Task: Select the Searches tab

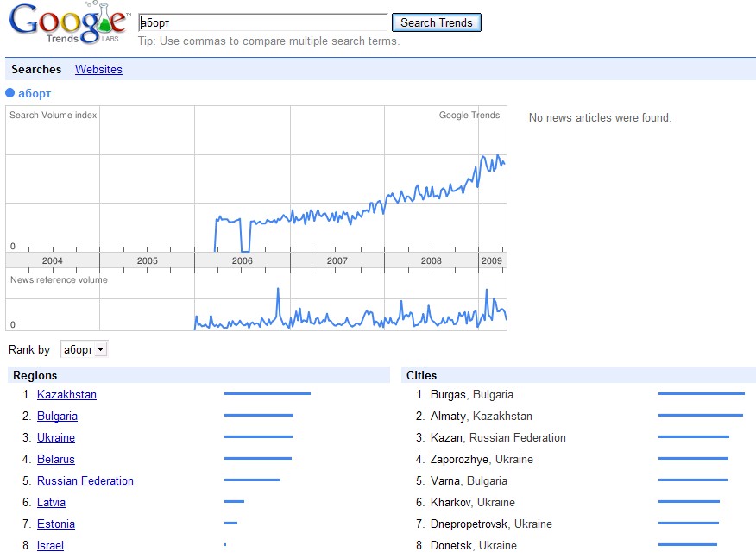Action: 36,69
